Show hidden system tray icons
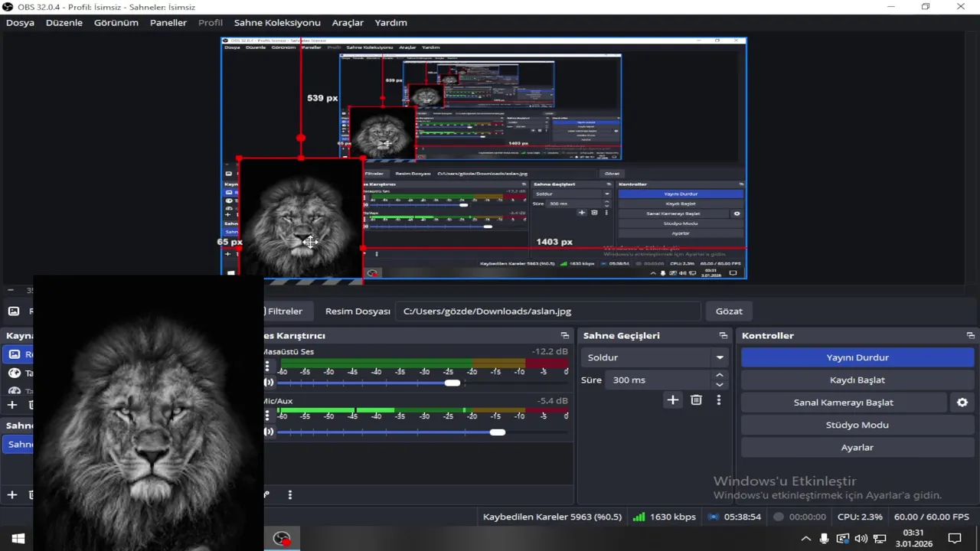This screenshot has width=980, height=551. pyautogui.click(x=805, y=539)
